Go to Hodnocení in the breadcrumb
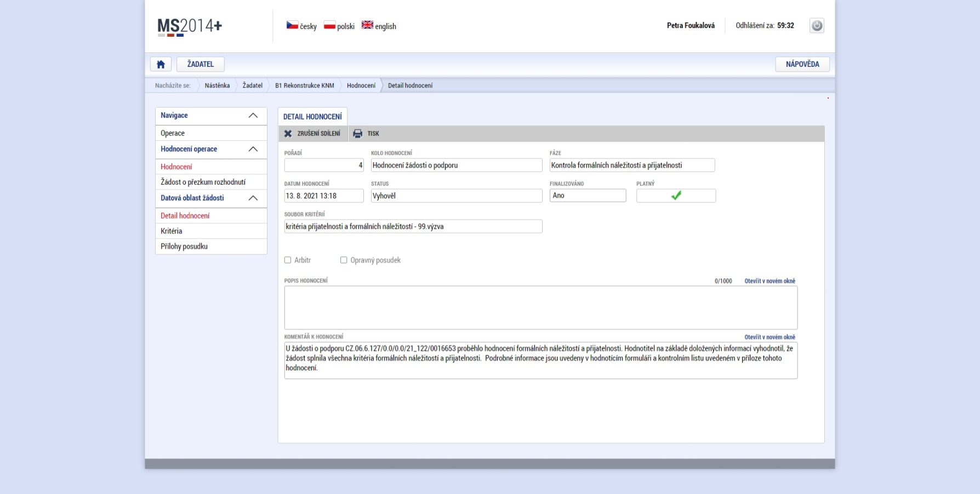Screen dimensions: 980x494 (x=361, y=85)
